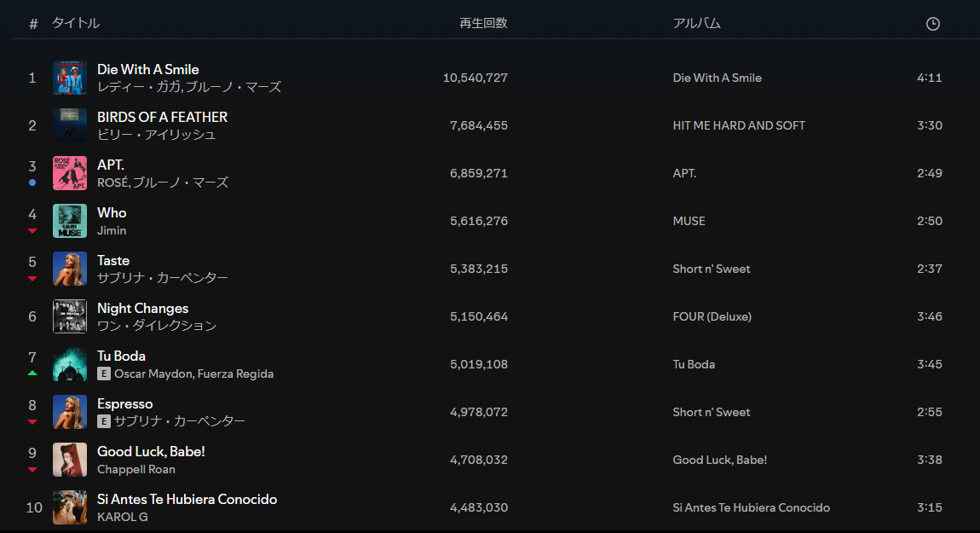980x533 pixels.
Task: Click the play count 7,684,455
Action: pyautogui.click(x=479, y=125)
